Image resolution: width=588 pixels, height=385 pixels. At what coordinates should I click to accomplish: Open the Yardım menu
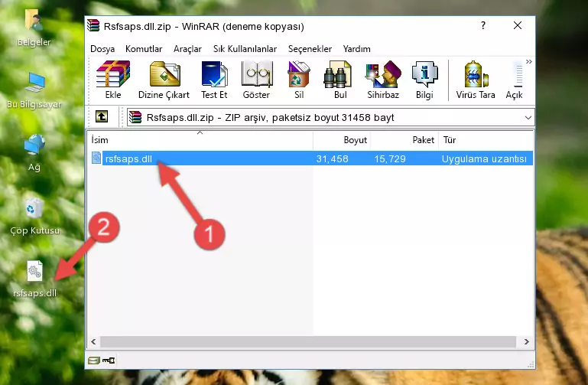356,49
